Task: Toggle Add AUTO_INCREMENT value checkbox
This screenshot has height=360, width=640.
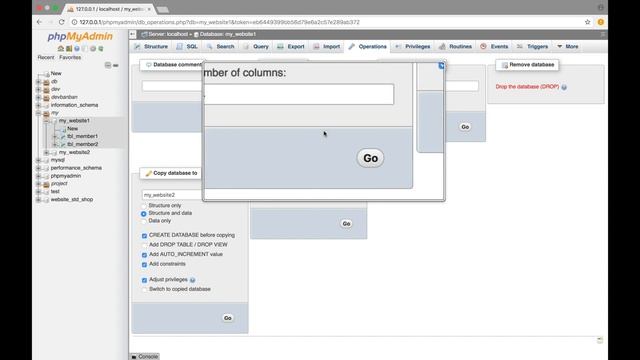Action: [x=144, y=255]
